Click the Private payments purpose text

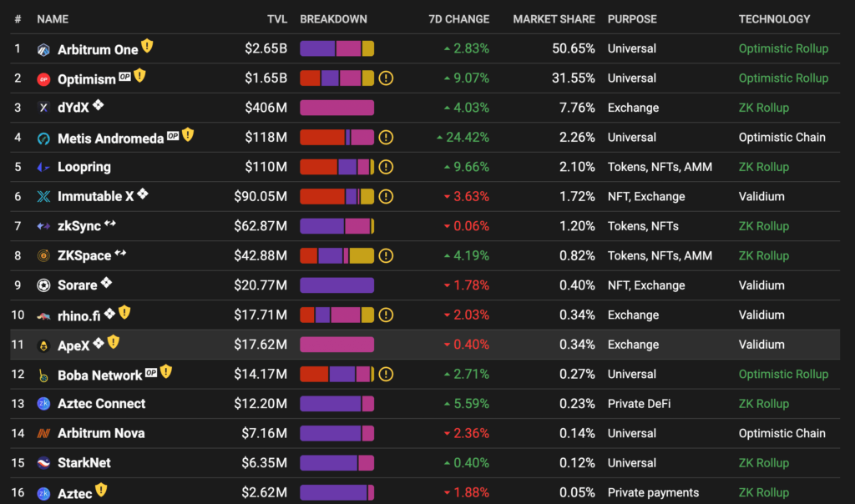click(x=653, y=492)
